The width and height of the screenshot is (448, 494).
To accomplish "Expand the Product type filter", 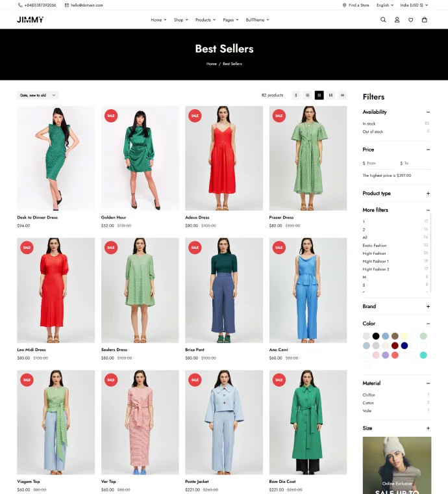I will (x=428, y=194).
